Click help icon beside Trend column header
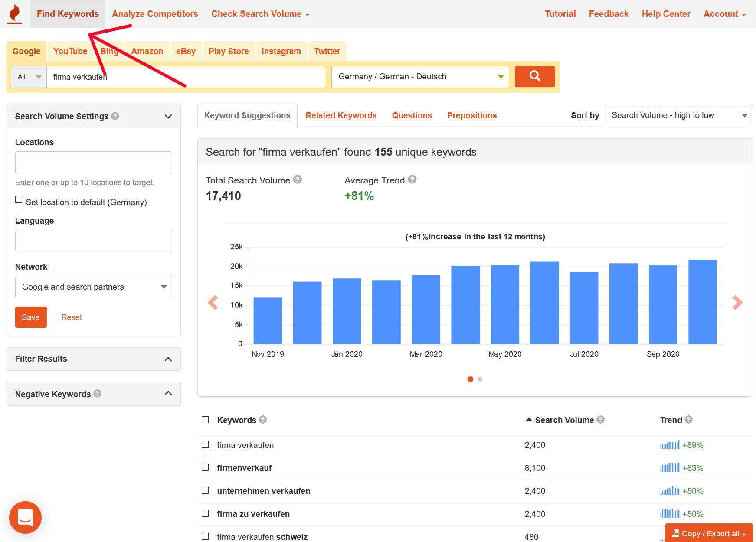 click(689, 419)
